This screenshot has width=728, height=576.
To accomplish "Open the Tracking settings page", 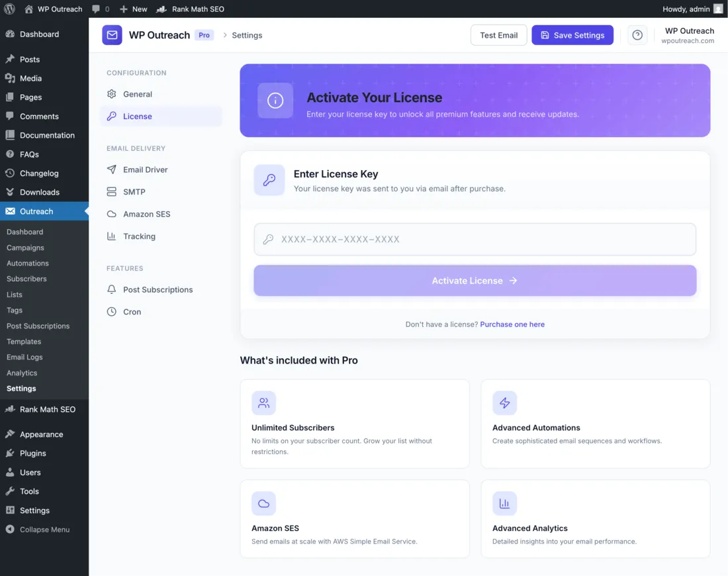I will (140, 236).
